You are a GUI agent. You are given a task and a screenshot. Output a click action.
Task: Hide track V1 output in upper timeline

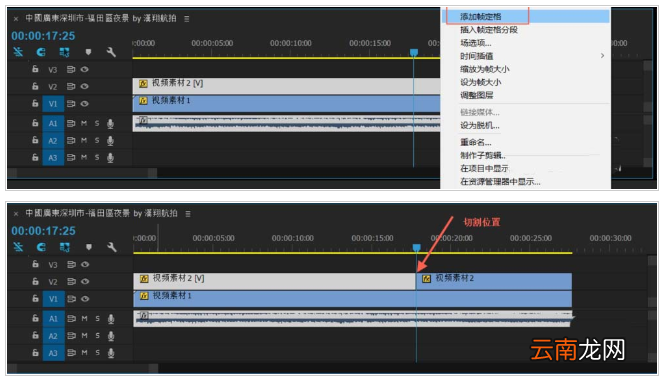pyautogui.click(x=85, y=104)
